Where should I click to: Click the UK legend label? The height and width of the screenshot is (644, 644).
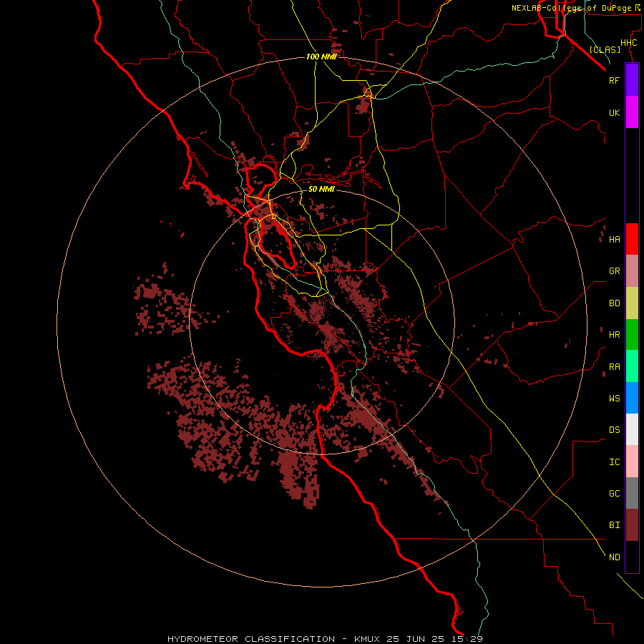[x=615, y=112]
